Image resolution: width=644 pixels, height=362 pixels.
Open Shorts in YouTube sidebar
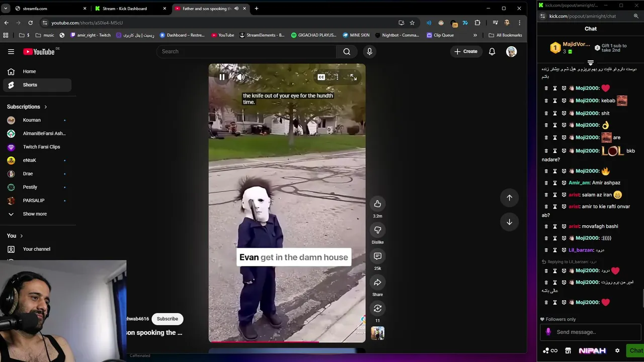click(37, 85)
